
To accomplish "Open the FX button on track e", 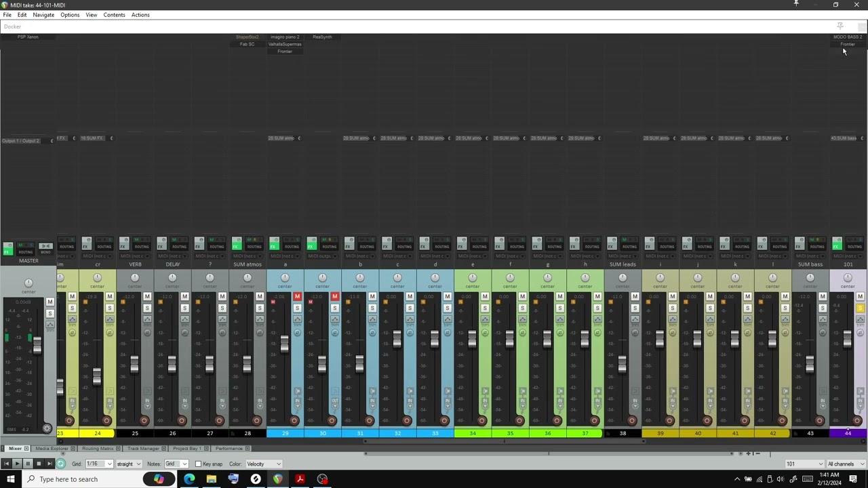I will tap(462, 243).
